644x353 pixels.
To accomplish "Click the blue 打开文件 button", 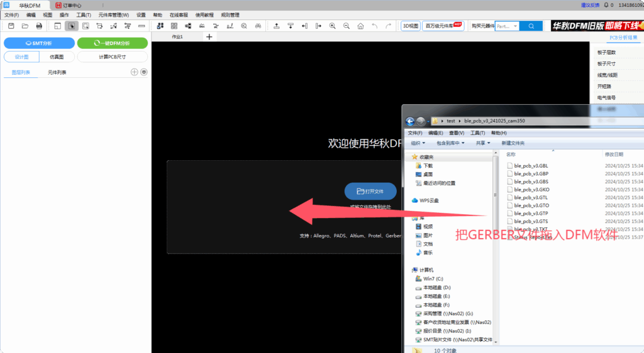I will [370, 191].
